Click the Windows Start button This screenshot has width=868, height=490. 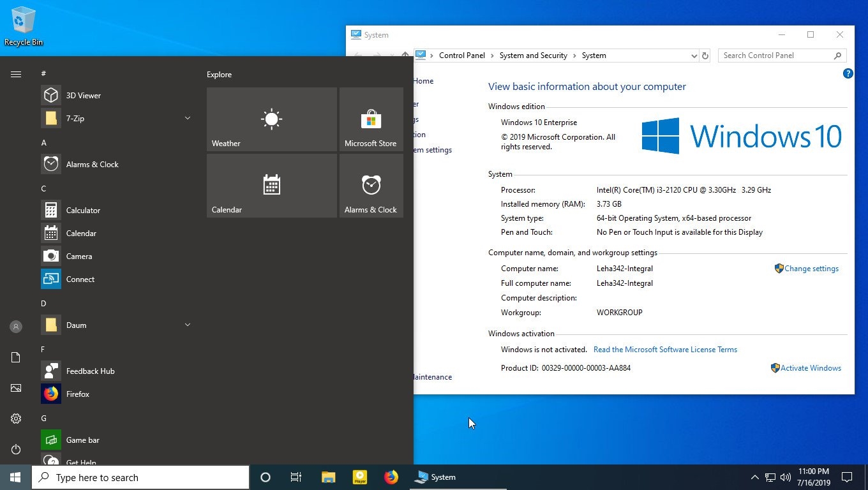pos(15,477)
